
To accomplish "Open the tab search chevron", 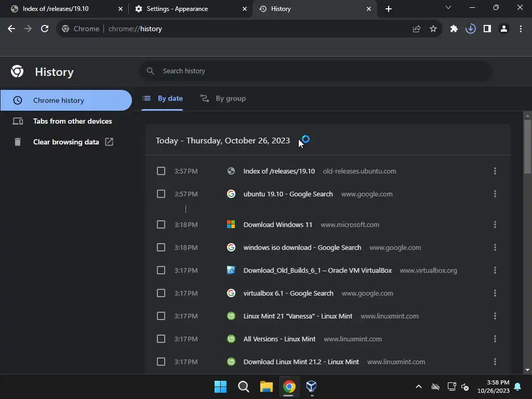I will [x=448, y=7].
